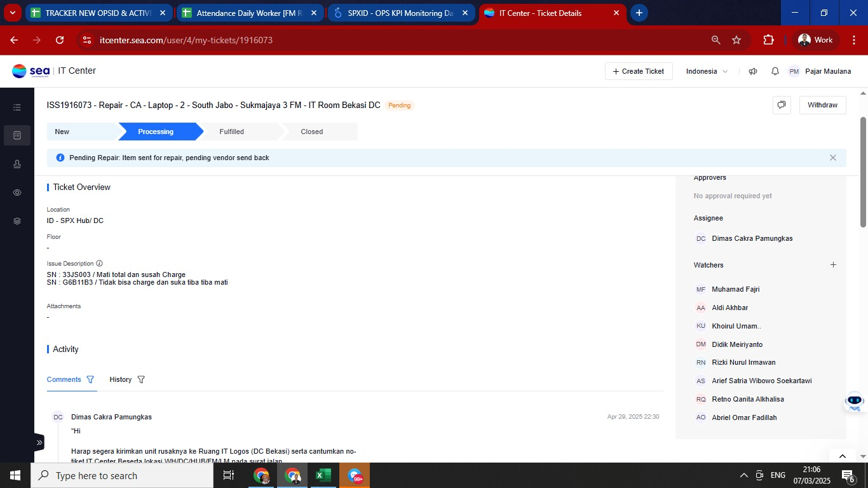Click the Issue Description info icon

(99, 263)
